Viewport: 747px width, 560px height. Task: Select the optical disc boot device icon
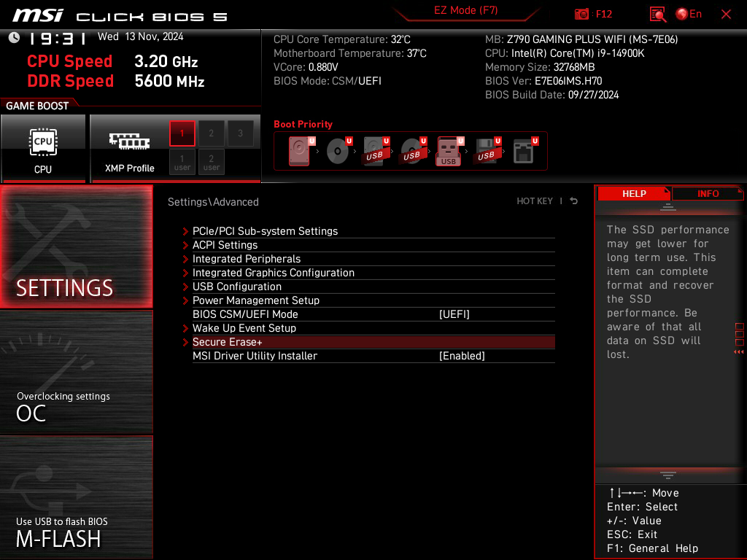pyautogui.click(x=338, y=151)
